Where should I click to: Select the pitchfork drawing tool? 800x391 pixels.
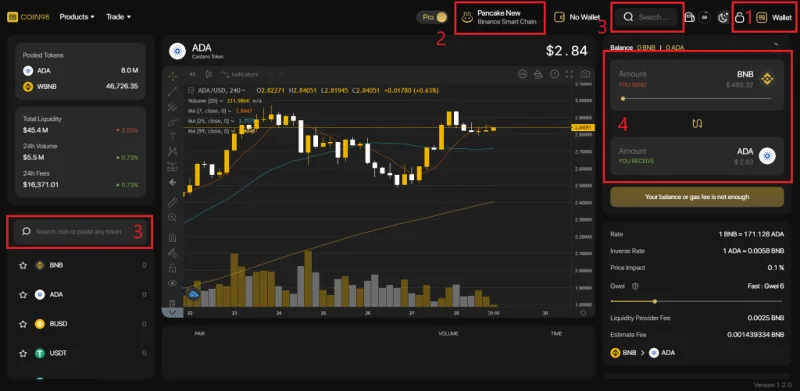point(172,107)
